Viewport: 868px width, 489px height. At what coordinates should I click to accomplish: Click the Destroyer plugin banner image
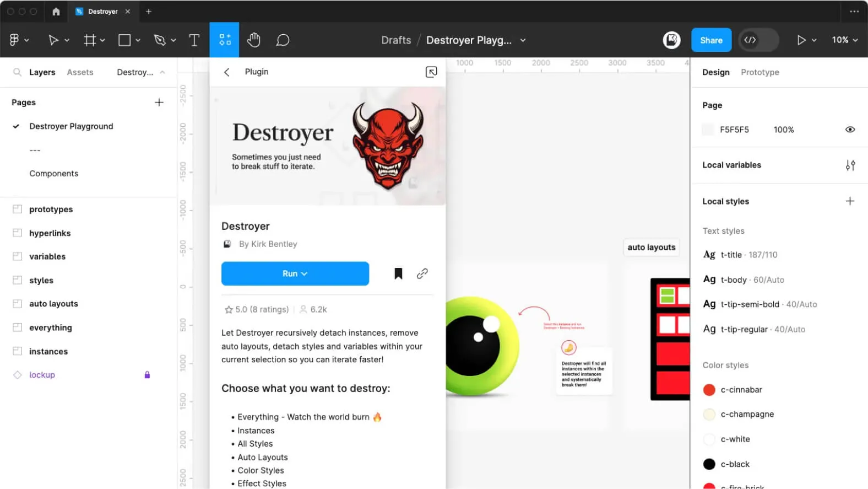[328, 146]
